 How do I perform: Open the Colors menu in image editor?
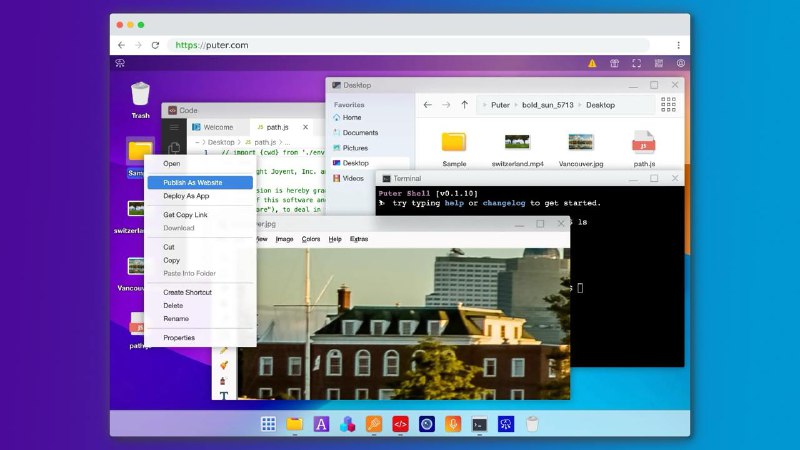pyautogui.click(x=311, y=239)
